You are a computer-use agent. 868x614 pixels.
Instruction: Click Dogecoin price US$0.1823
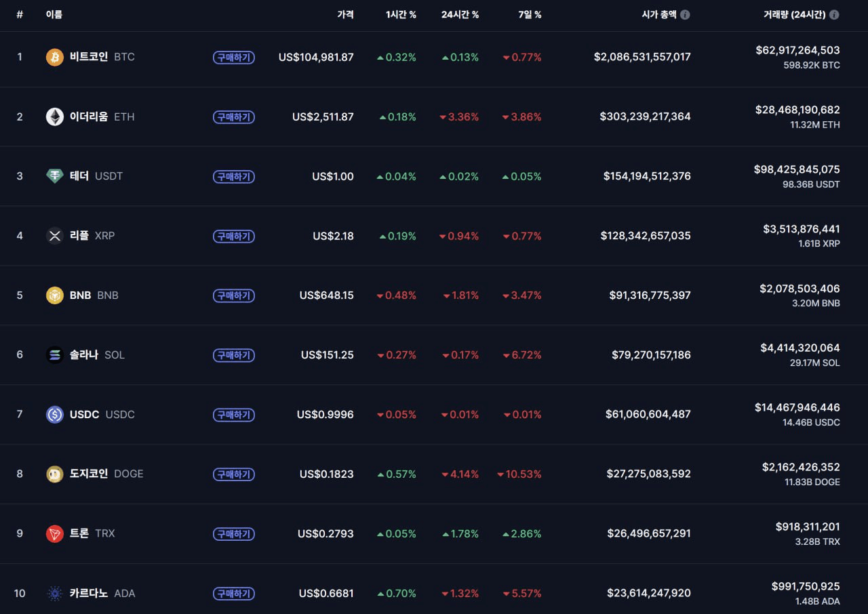pos(326,474)
